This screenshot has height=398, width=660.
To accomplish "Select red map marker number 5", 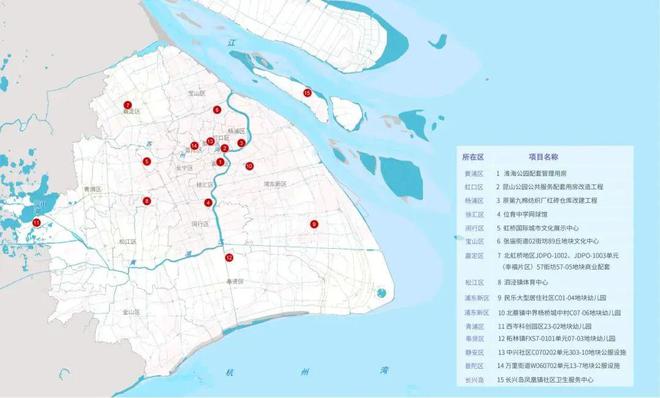I will click(146, 161).
